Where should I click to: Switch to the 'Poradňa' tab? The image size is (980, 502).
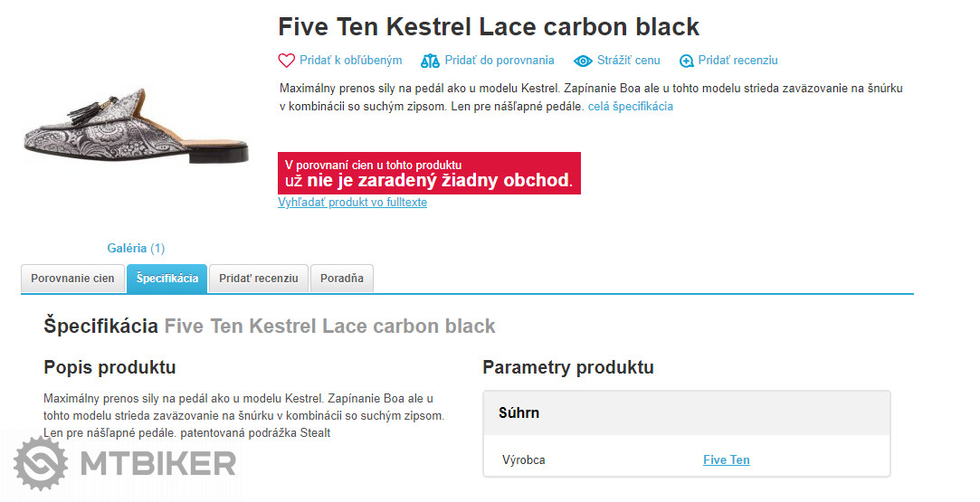coord(341,279)
